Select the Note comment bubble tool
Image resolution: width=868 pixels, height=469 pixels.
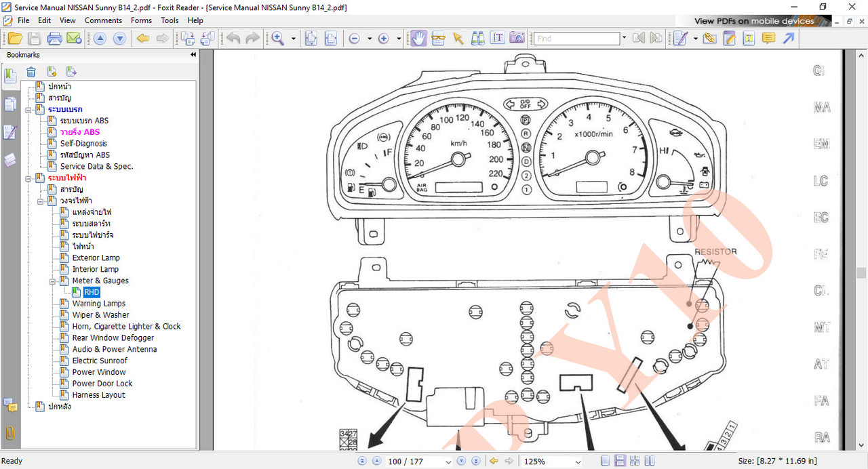[768, 39]
